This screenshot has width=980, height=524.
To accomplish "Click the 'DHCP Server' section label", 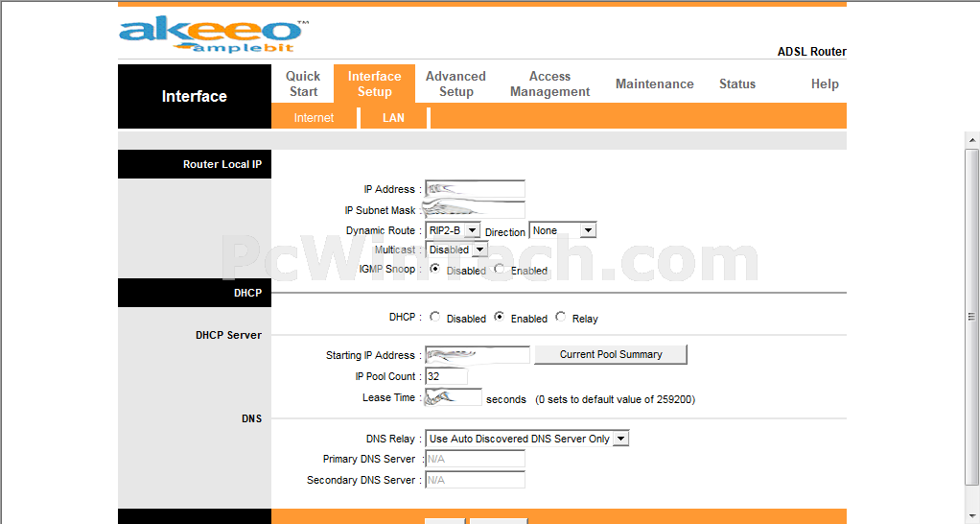I will (x=229, y=335).
